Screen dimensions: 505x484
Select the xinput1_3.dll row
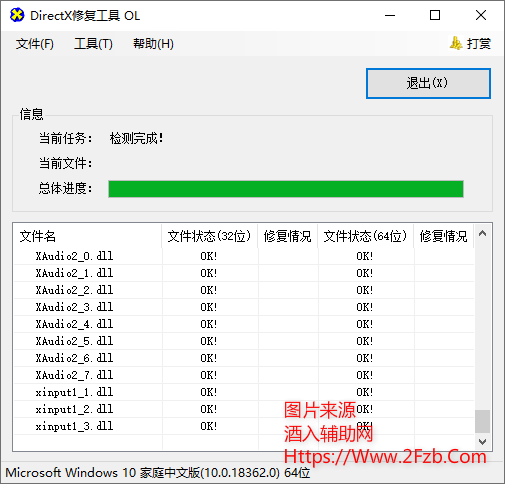[x=244, y=426]
